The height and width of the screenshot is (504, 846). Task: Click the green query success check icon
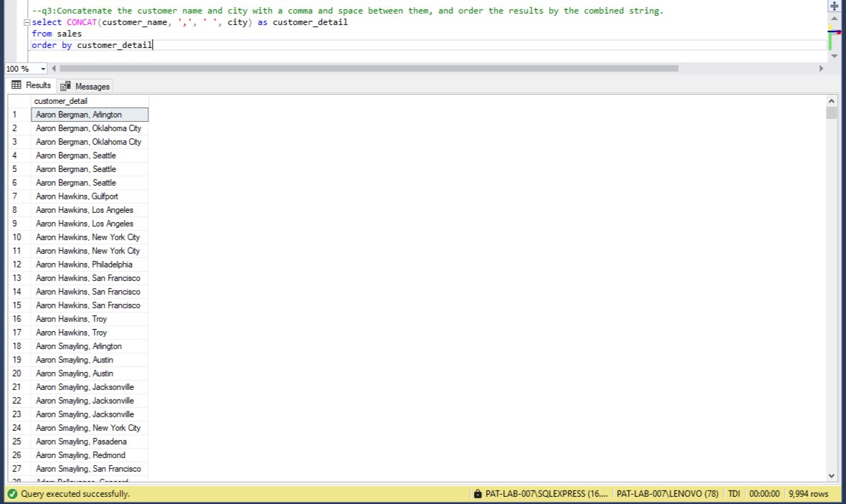click(x=12, y=494)
